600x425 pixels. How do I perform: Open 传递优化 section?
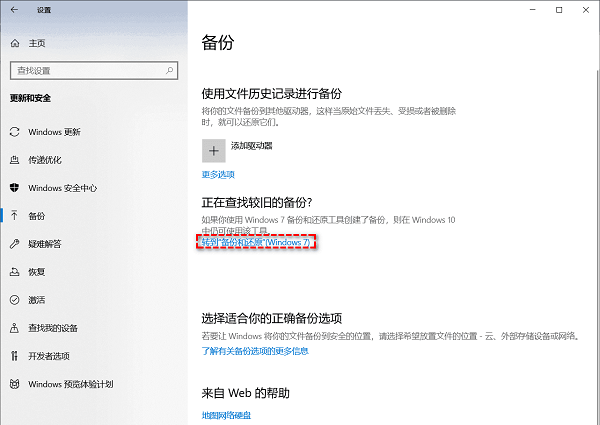pyautogui.click(x=45, y=160)
